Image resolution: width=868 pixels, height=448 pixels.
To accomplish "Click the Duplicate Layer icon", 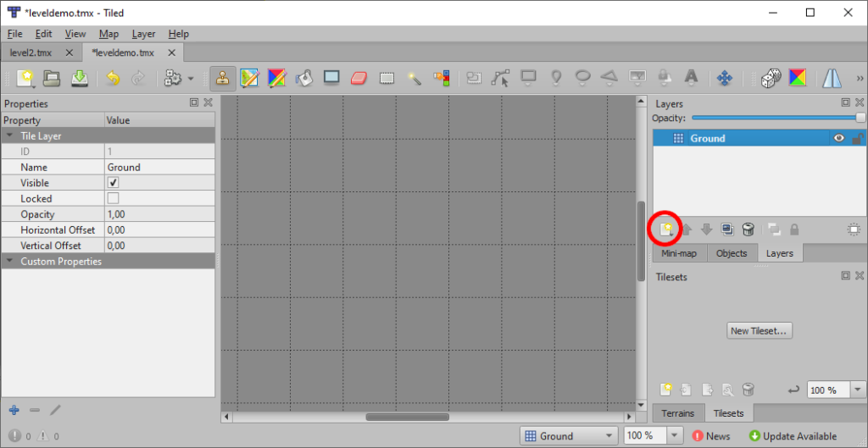I will [x=727, y=230].
